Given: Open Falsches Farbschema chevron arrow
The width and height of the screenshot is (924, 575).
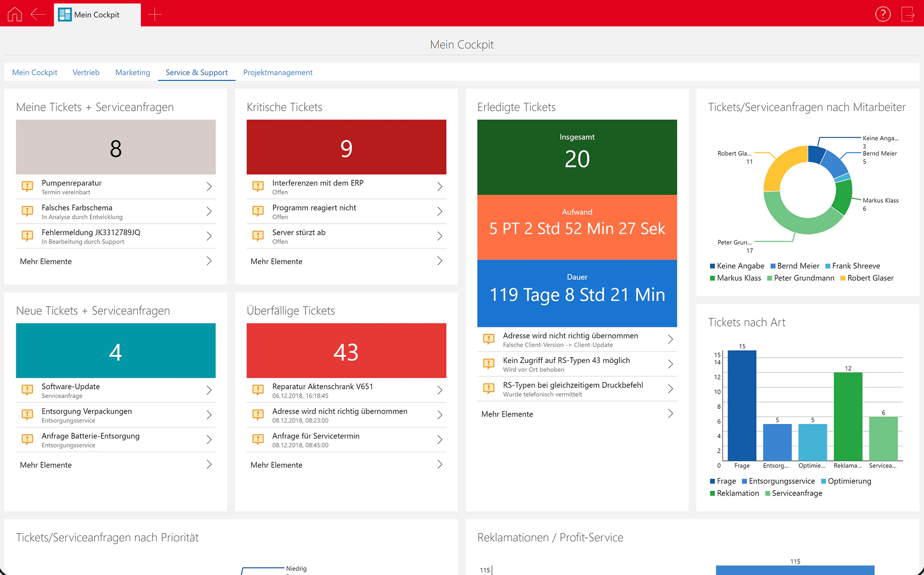Looking at the screenshot, I should pos(209,211).
